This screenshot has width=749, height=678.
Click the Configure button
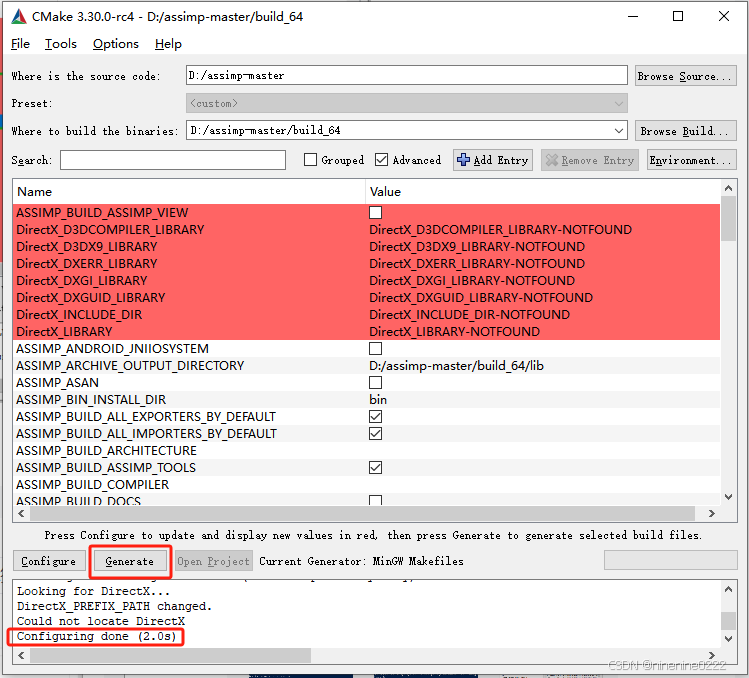[49, 561]
